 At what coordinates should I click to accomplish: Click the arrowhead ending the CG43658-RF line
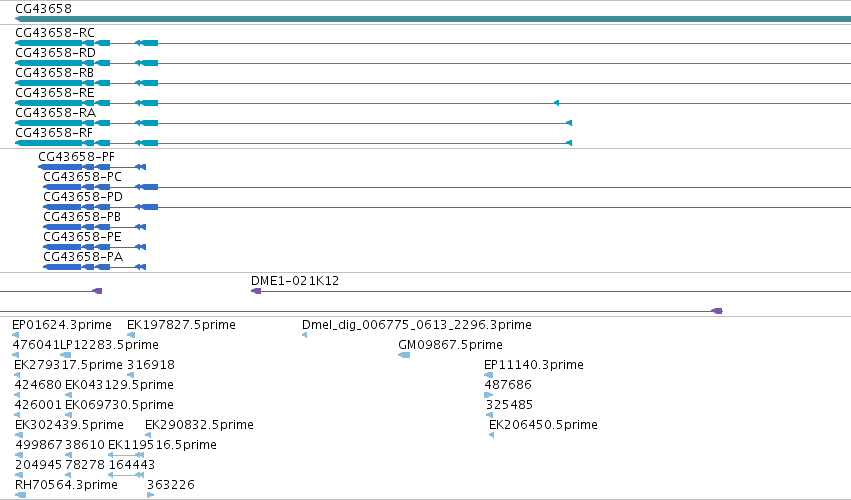click(569, 143)
